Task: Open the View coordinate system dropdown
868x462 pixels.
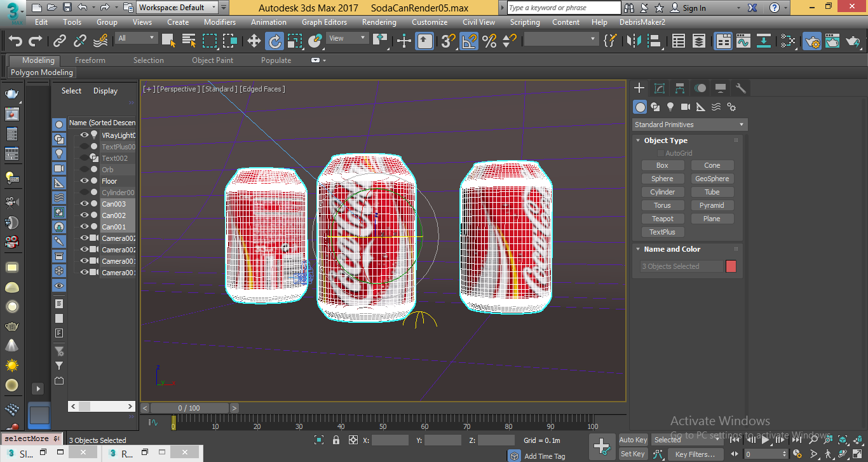Action: 347,38
